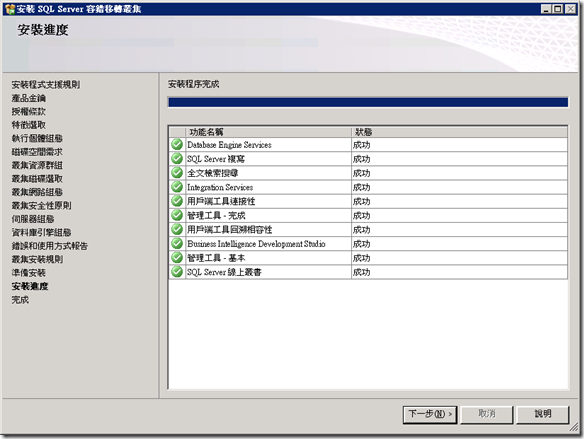Click the green check for 管理工具 - 完成
This screenshot has height=439, width=584.
pyautogui.click(x=177, y=215)
